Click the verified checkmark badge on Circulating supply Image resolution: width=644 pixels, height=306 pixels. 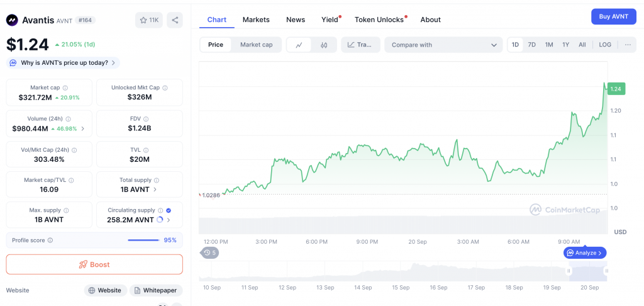click(x=169, y=210)
